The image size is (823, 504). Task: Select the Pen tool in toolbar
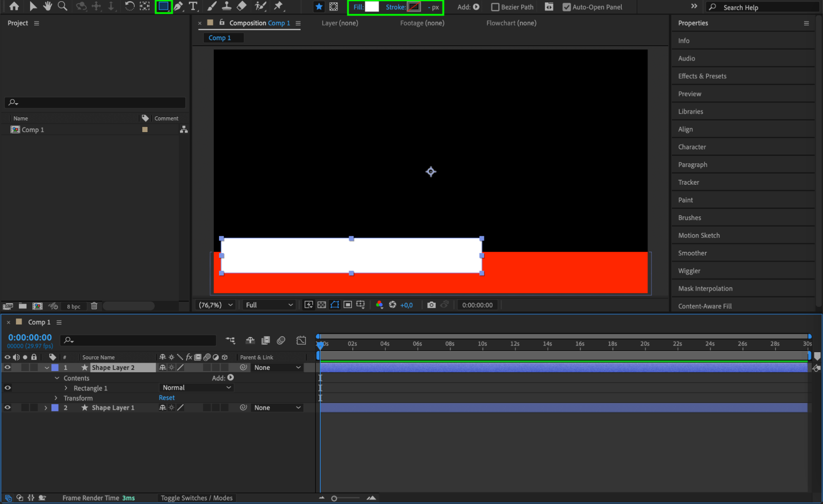point(178,7)
